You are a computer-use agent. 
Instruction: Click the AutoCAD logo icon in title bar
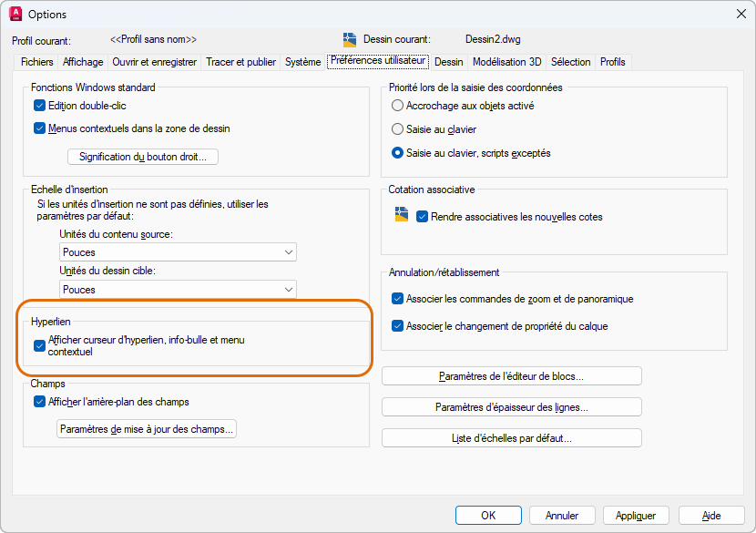15,15
